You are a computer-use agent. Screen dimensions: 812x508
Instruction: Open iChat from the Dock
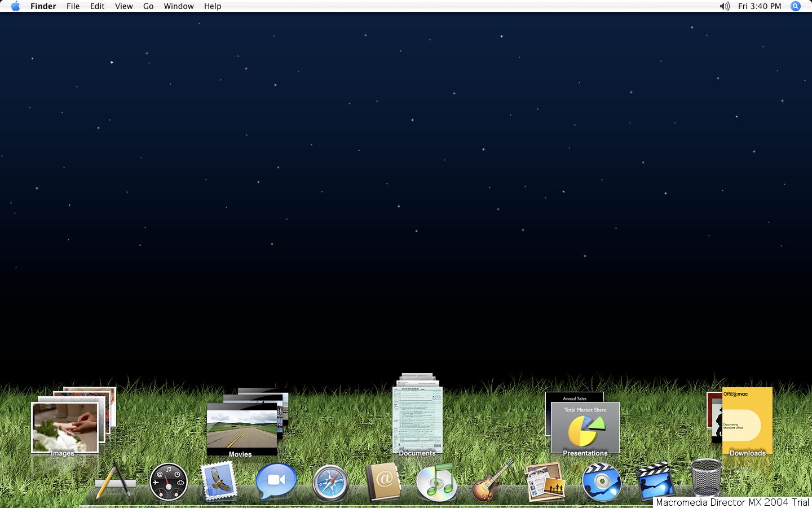276,481
